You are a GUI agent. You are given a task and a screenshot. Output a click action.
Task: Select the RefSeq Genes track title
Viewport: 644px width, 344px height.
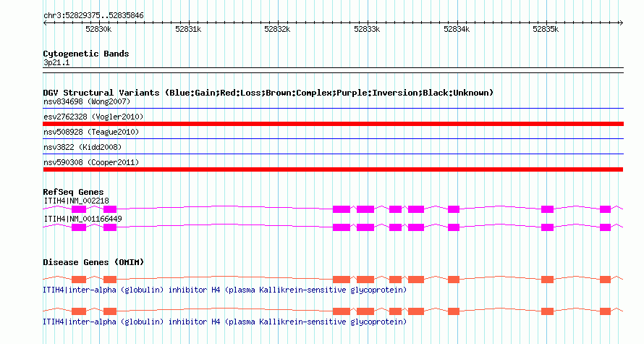point(73,192)
